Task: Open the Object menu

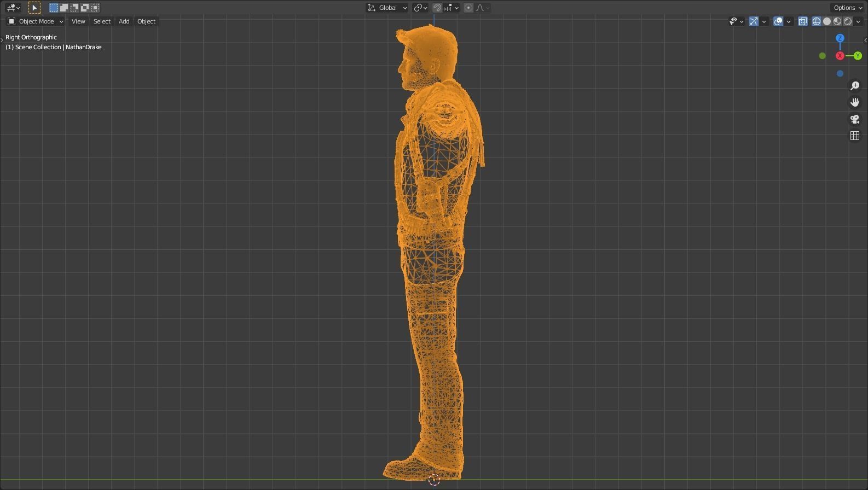Action: [146, 21]
